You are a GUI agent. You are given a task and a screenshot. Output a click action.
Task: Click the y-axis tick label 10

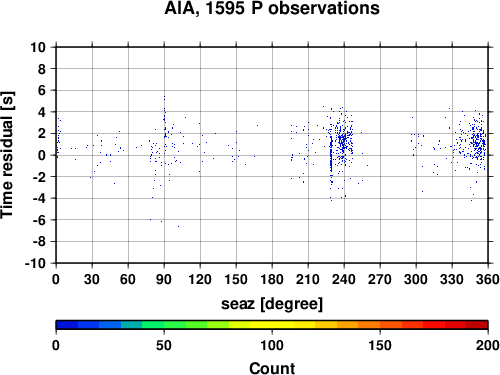(38, 47)
